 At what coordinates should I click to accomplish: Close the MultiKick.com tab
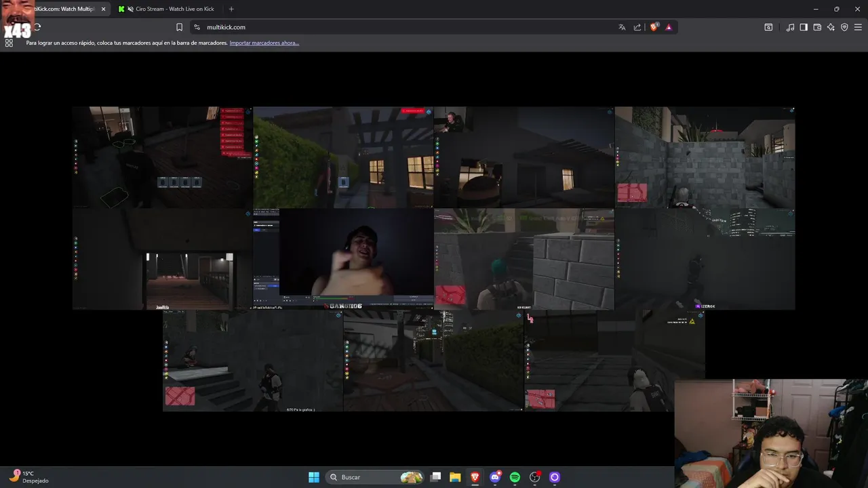coord(103,9)
